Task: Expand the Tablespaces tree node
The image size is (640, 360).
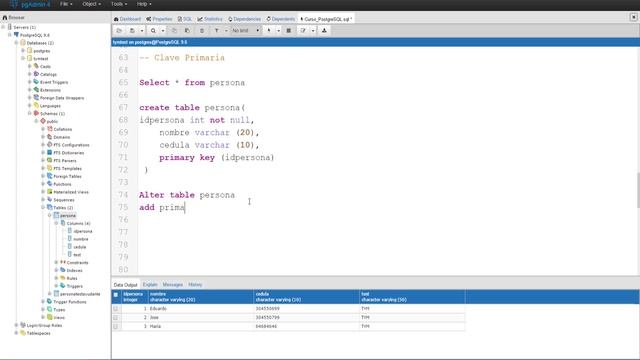Action: pos(16,333)
